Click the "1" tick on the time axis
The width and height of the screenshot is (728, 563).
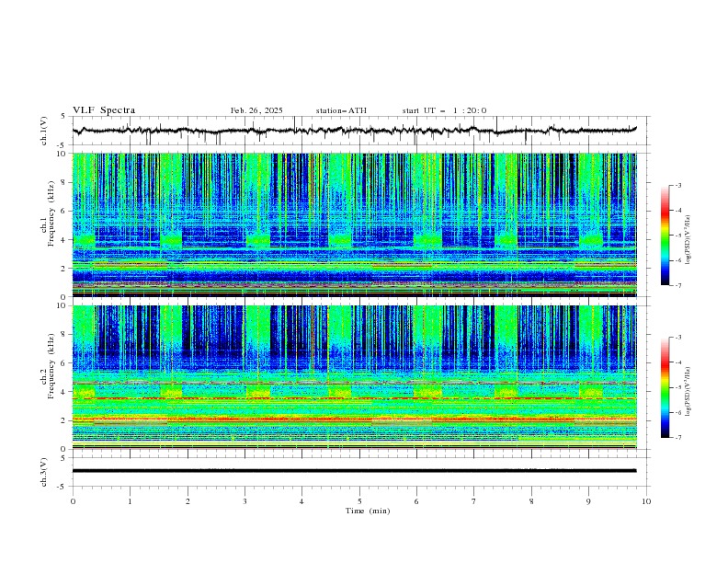[130, 501]
